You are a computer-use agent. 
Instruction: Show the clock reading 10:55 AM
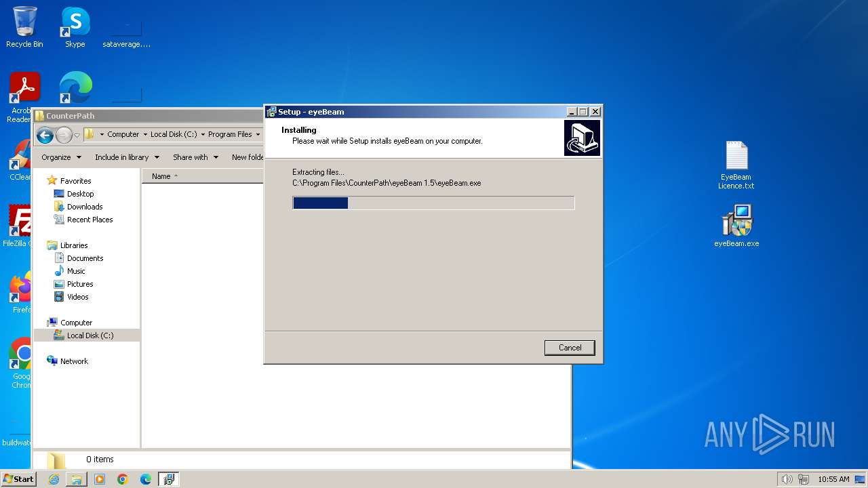click(833, 479)
